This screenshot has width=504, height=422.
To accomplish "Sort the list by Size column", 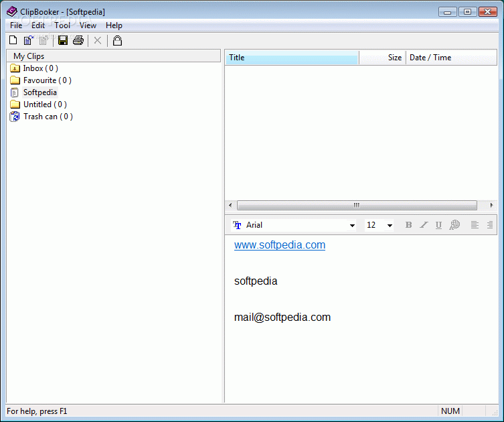I will point(382,58).
